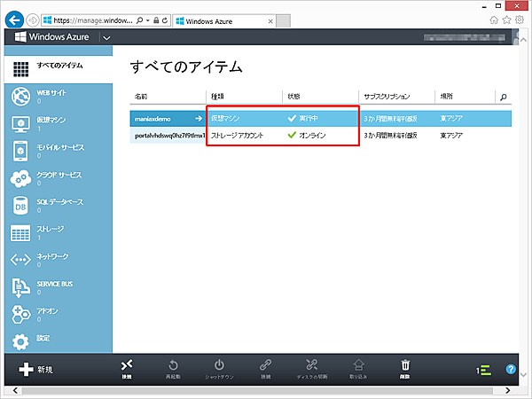Select the portalvhdswq0hz7f9tlmx1 storage row

[168, 136]
